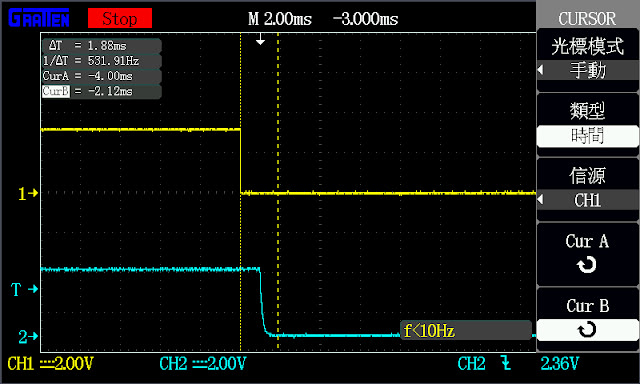Select the 時間 time cursor type
The width and height of the screenshot is (640, 384).
point(588,136)
